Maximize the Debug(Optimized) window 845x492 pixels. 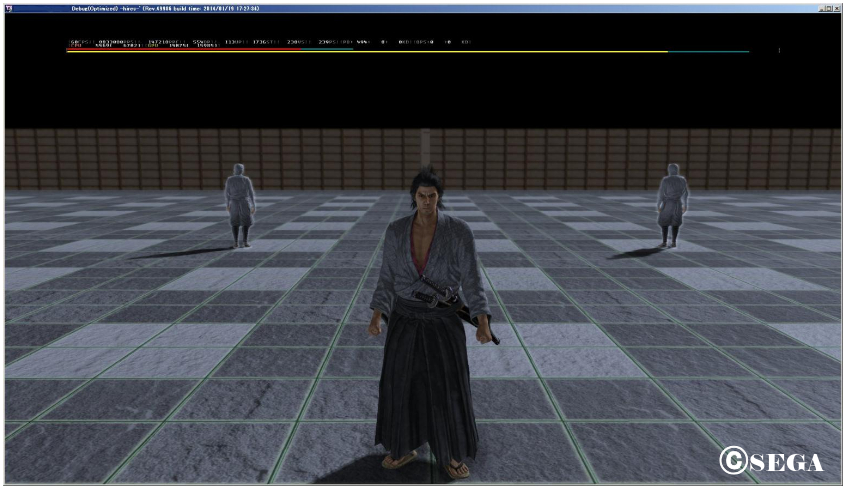click(x=828, y=8)
